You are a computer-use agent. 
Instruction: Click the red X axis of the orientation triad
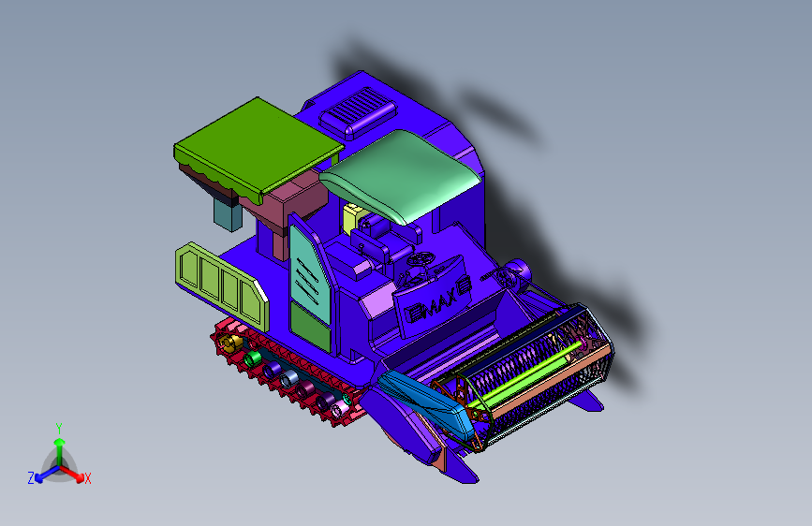75,474
